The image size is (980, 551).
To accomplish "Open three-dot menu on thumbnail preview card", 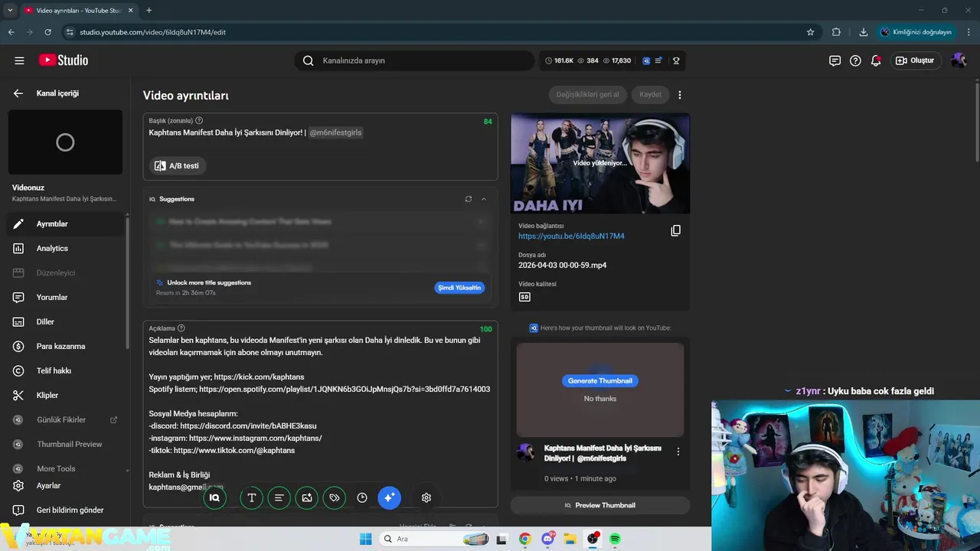I will 678,452.
